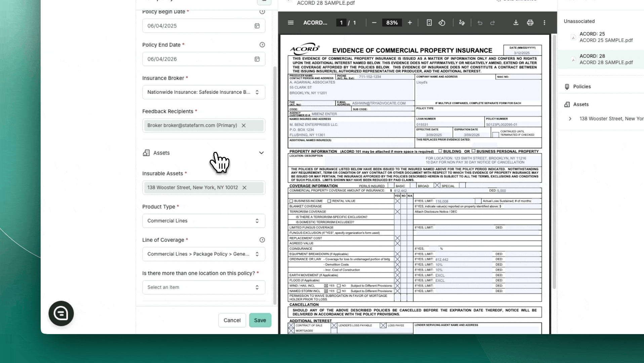This screenshot has width=644, height=363.
Task: Expand the 138 Wooster Street tree item
Action: pos(570,119)
